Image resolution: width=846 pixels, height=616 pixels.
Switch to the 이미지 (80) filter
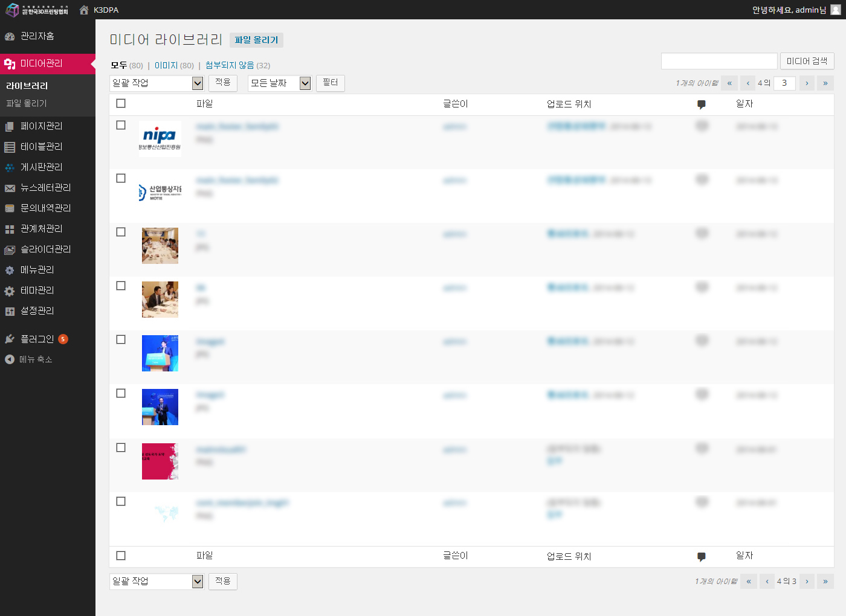point(166,65)
